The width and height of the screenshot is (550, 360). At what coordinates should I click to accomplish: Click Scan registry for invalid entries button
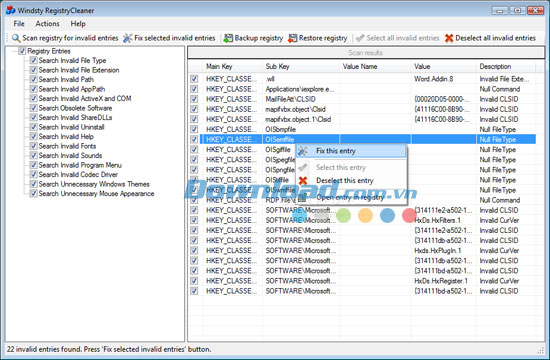click(x=65, y=38)
